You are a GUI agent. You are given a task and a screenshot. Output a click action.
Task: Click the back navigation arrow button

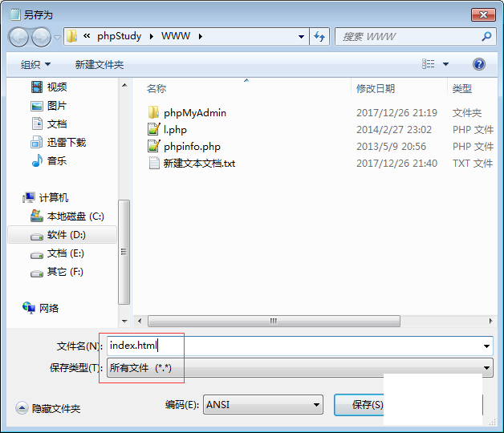[18, 37]
